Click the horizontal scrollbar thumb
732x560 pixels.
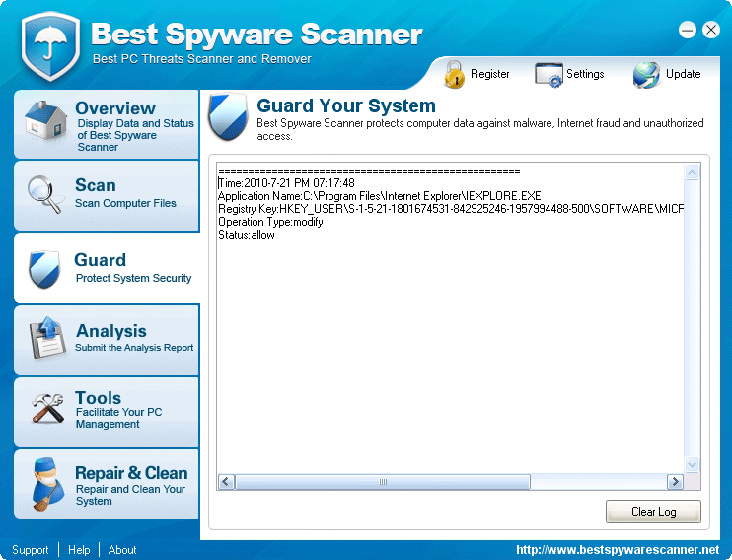pyautogui.click(x=383, y=481)
